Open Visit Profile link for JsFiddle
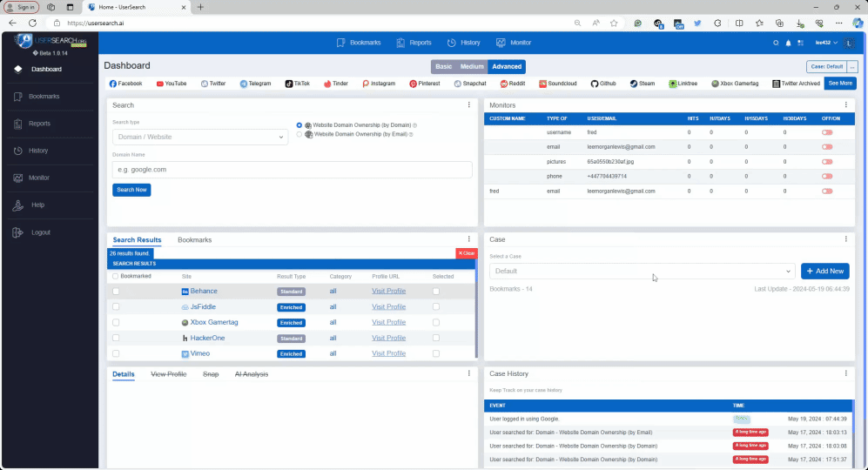This screenshot has height=470, width=868. coord(388,307)
